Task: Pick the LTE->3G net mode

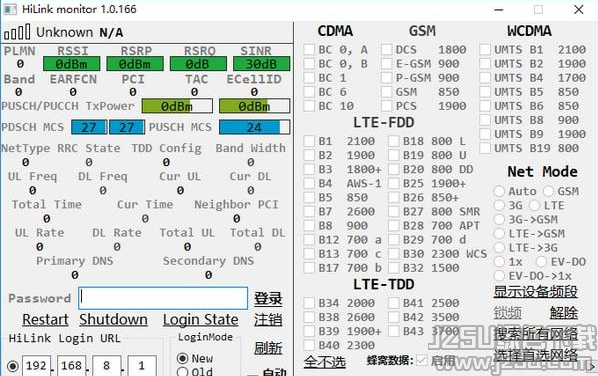Action: point(499,247)
